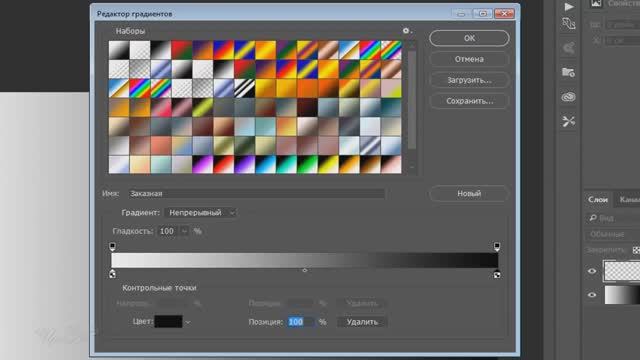Image resolution: width=640 pixels, height=360 pixels.
Task: Click the Properties panel image icon
Action: [596, 4]
